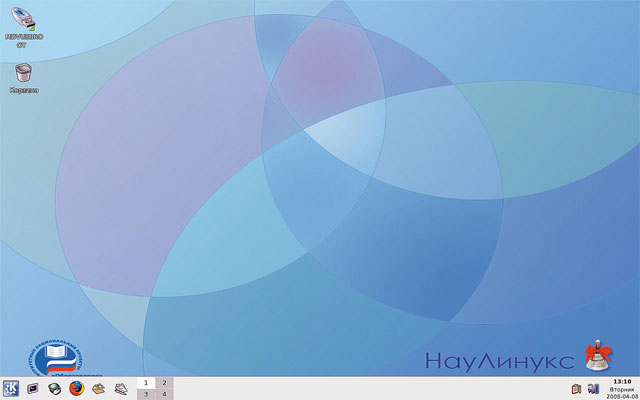Switch to virtual desktop 1
The width and height of the screenshot is (640, 400).
click(146, 383)
